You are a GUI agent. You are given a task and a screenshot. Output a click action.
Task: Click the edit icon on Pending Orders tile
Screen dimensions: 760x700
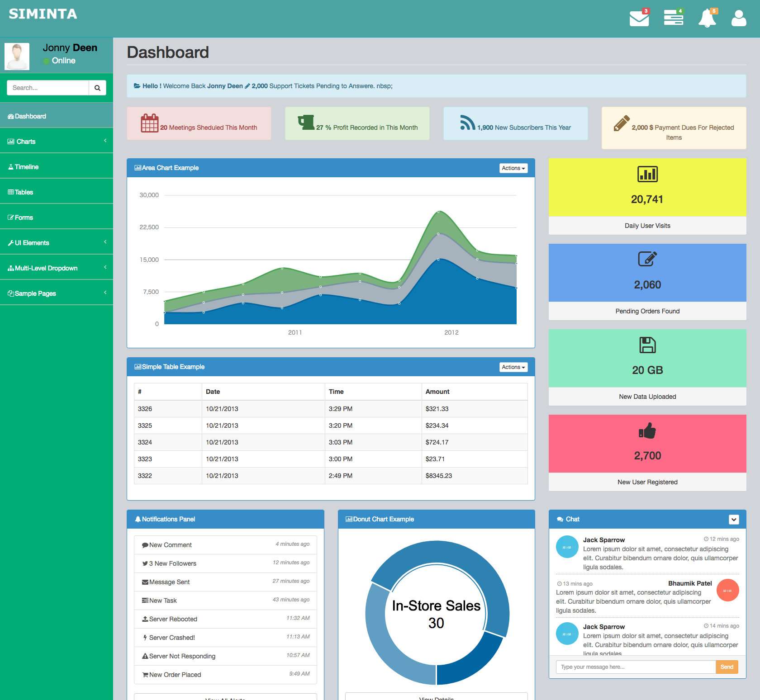pyautogui.click(x=647, y=259)
